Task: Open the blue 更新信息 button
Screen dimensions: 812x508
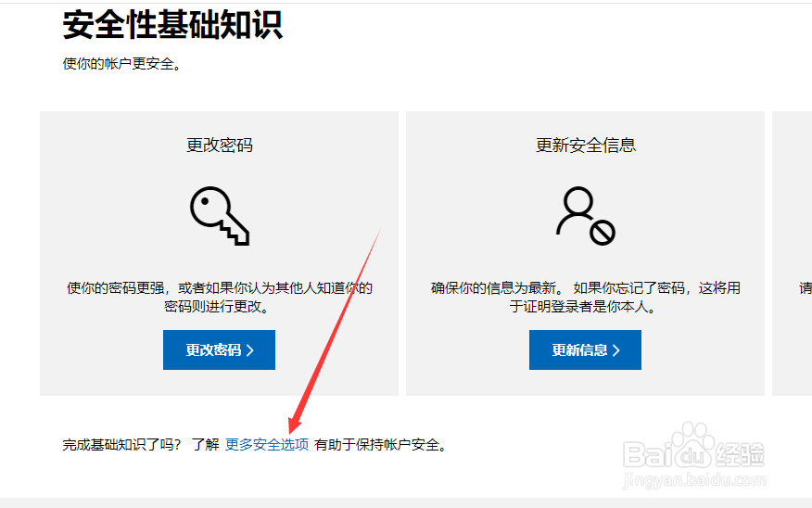Action: pyautogui.click(x=585, y=350)
